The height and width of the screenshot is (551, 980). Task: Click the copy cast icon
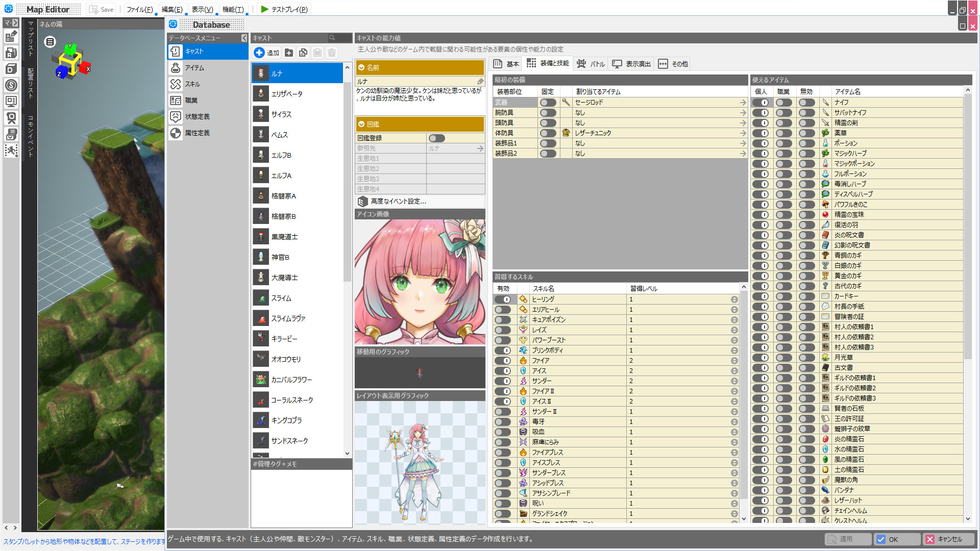(x=303, y=53)
